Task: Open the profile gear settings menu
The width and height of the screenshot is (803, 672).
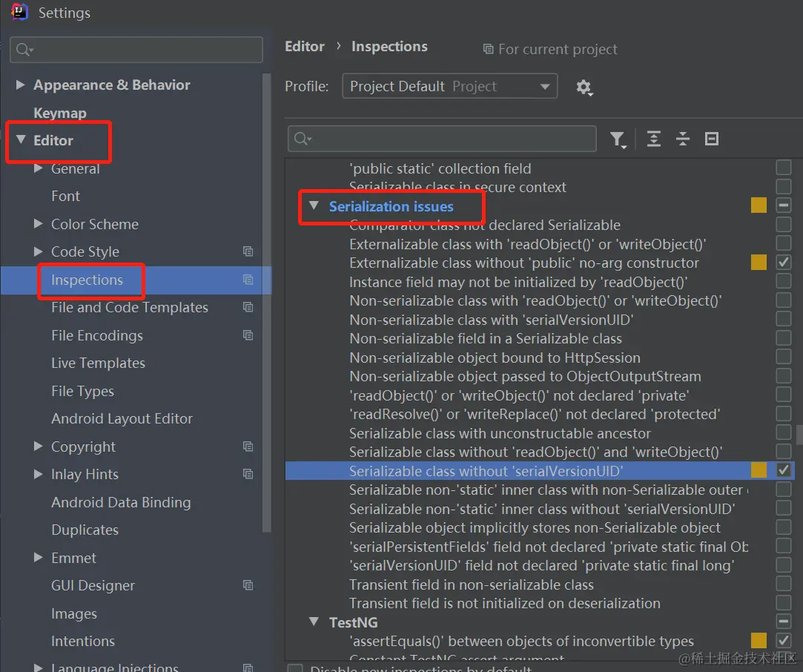Action: 584,87
